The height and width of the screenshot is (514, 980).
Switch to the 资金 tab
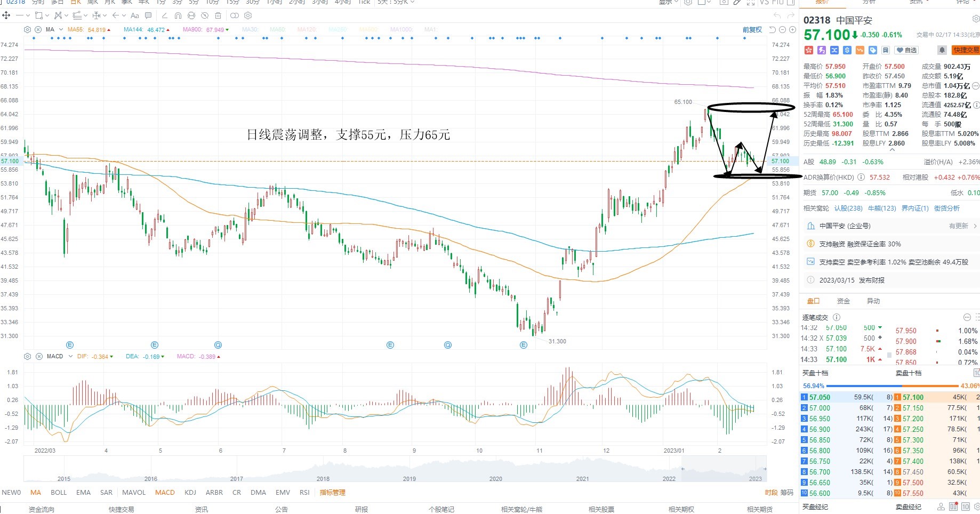click(x=844, y=301)
